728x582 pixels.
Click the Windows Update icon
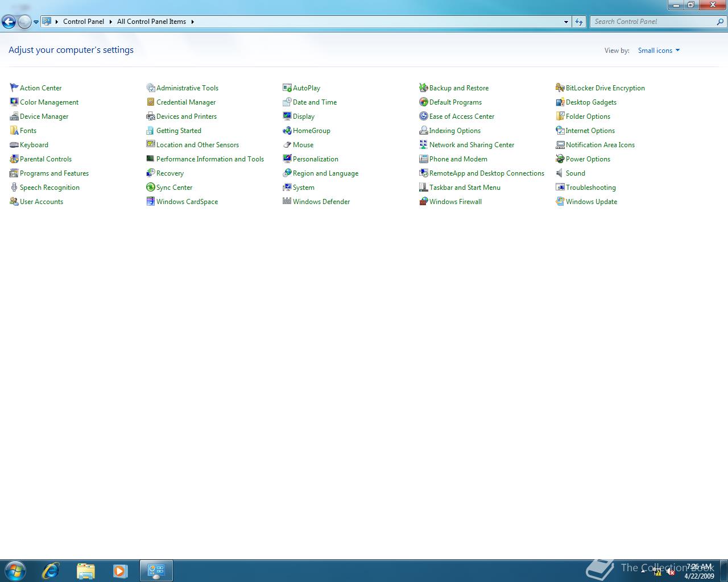point(560,201)
